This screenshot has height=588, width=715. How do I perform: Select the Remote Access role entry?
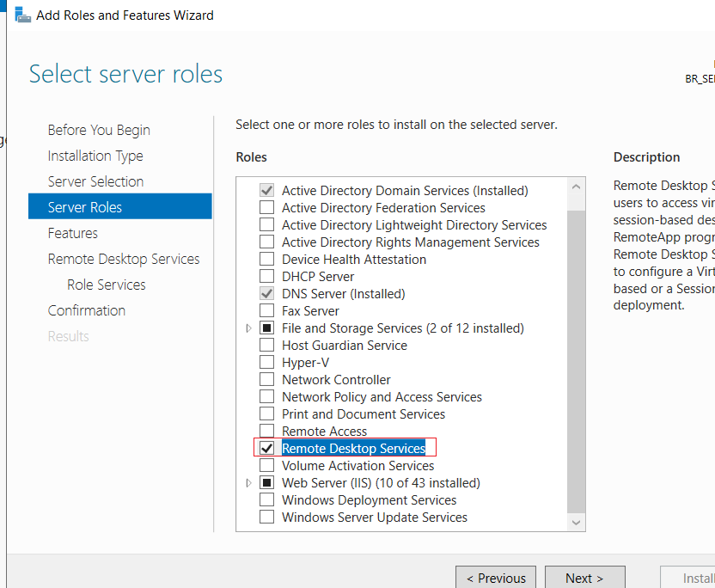pyautogui.click(x=324, y=431)
